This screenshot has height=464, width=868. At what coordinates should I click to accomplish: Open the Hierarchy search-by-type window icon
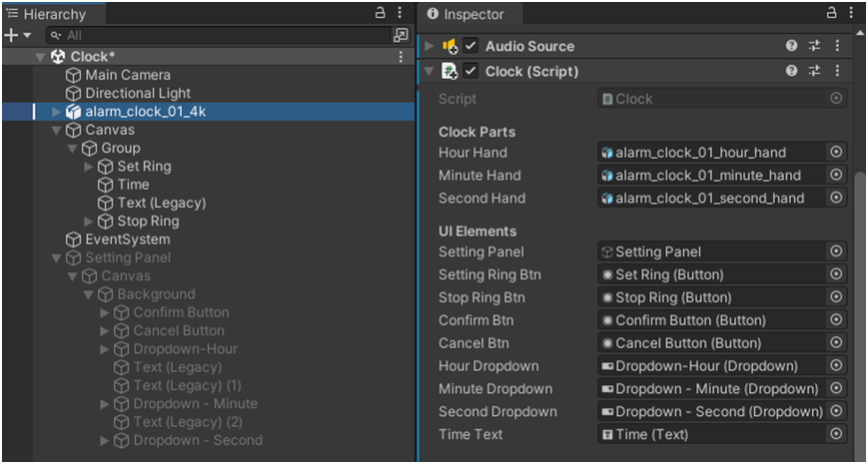pos(401,35)
